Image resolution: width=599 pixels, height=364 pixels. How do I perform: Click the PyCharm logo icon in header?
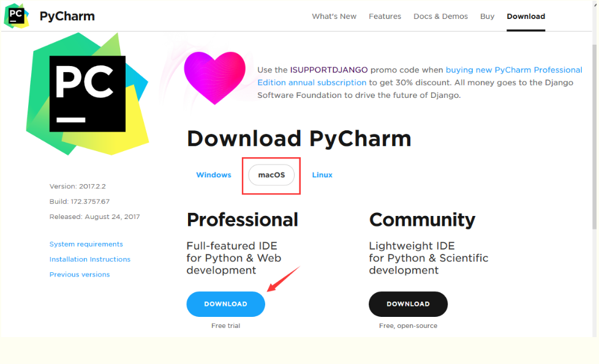click(17, 16)
